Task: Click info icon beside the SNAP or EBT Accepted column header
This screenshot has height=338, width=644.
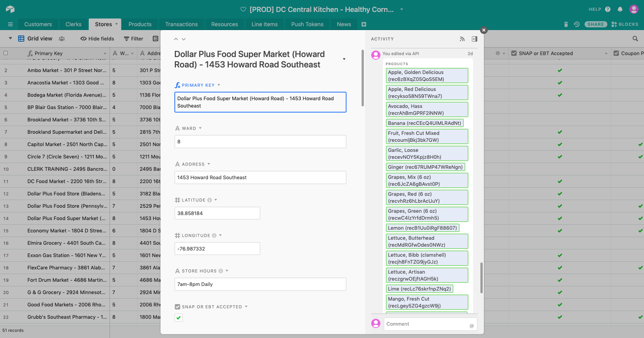Action: 498,53
